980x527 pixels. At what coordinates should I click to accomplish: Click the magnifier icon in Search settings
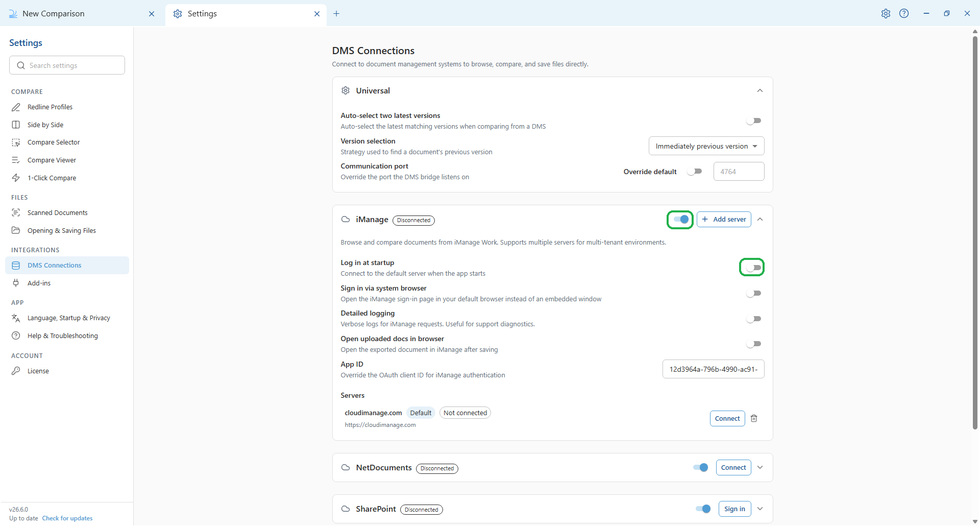[21, 66]
